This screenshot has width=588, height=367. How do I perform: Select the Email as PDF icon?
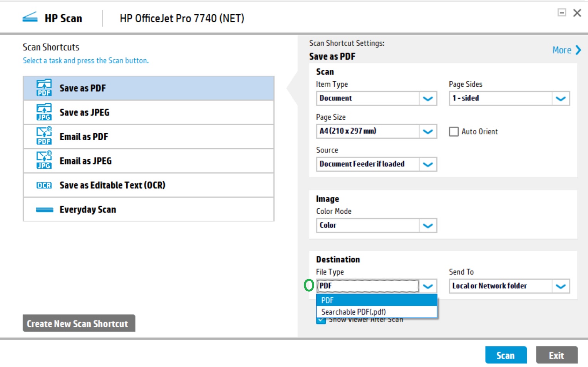click(44, 136)
